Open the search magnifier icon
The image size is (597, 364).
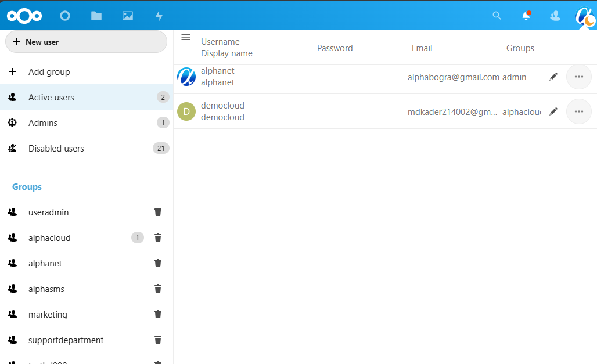[497, 16]
